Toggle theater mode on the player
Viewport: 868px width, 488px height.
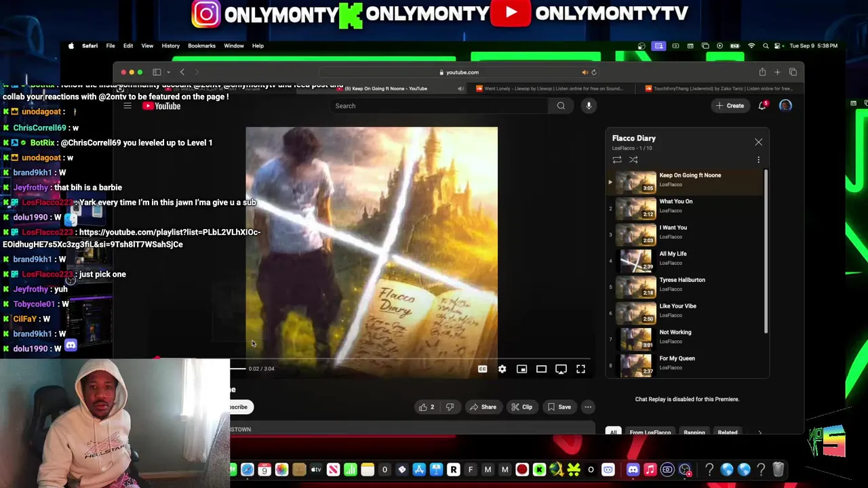click(541, 369)
